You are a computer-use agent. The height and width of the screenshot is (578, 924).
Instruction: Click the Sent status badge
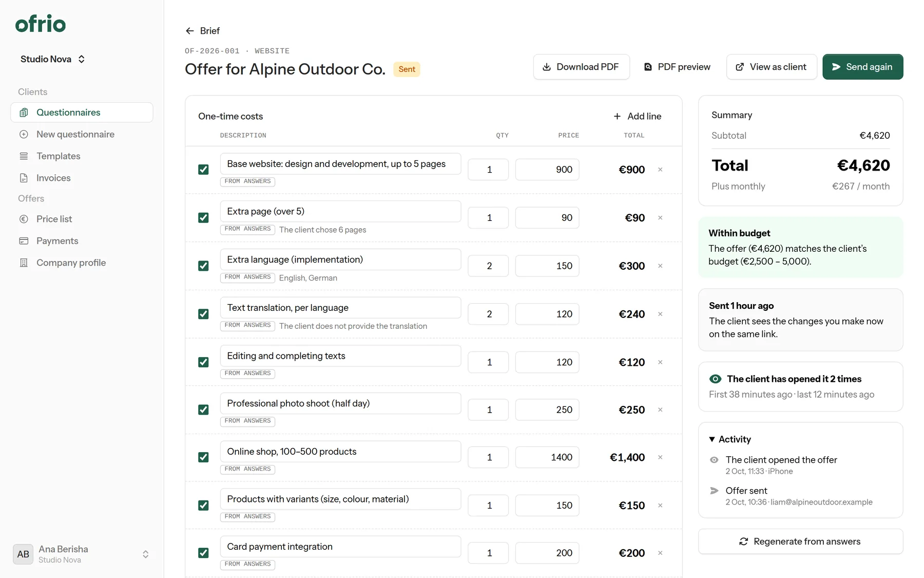point(407,69)
